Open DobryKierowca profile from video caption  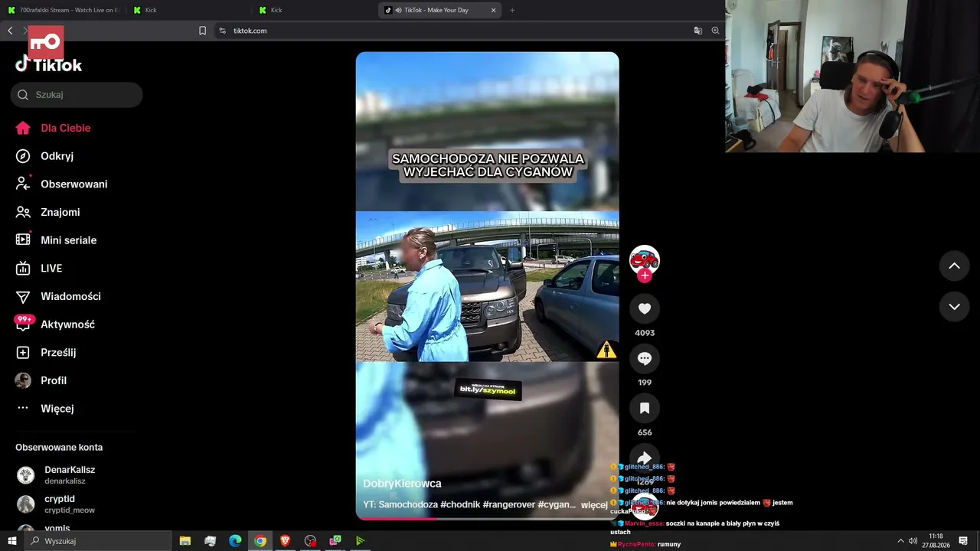pos(402,484)
